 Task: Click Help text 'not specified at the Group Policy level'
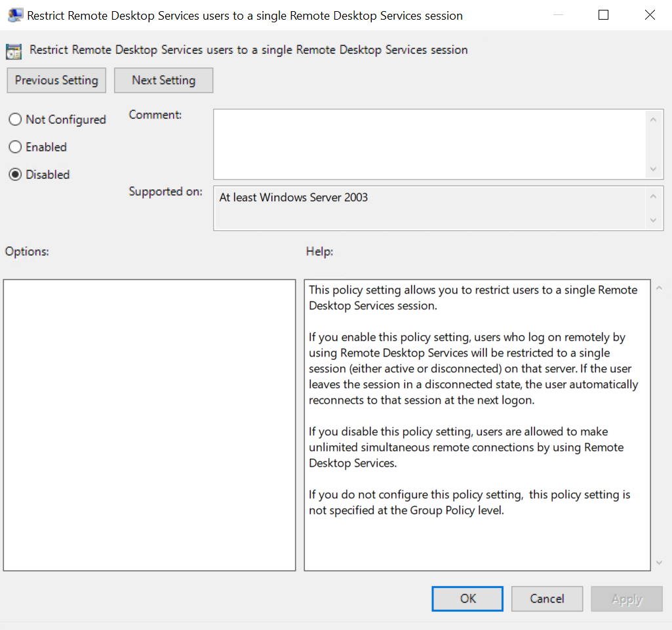406,511
